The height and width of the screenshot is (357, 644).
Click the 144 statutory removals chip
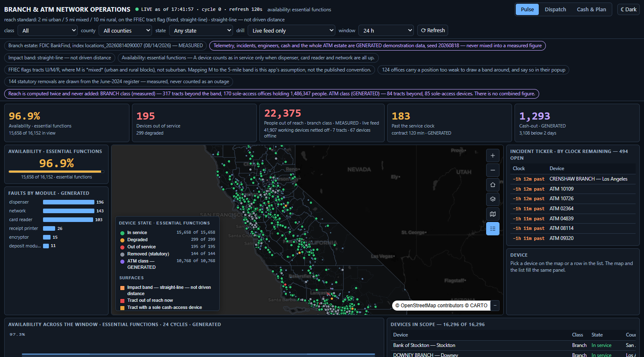point(119,82)
